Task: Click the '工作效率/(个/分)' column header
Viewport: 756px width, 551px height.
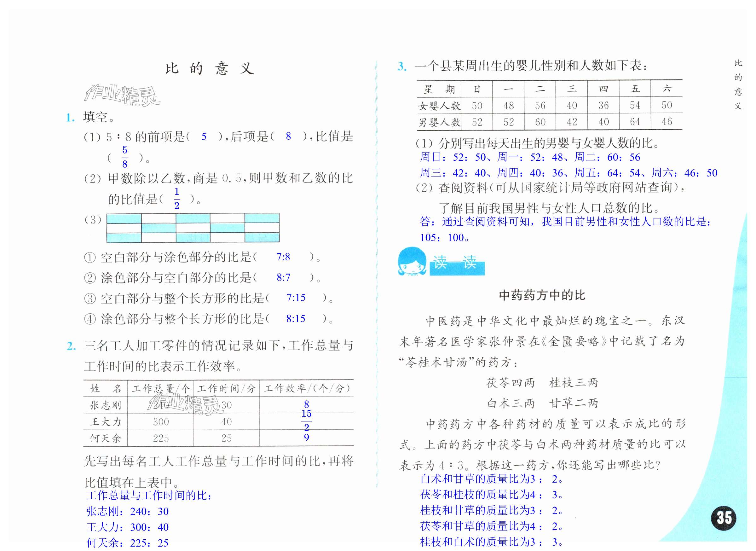Action: [x=307, y=389]
